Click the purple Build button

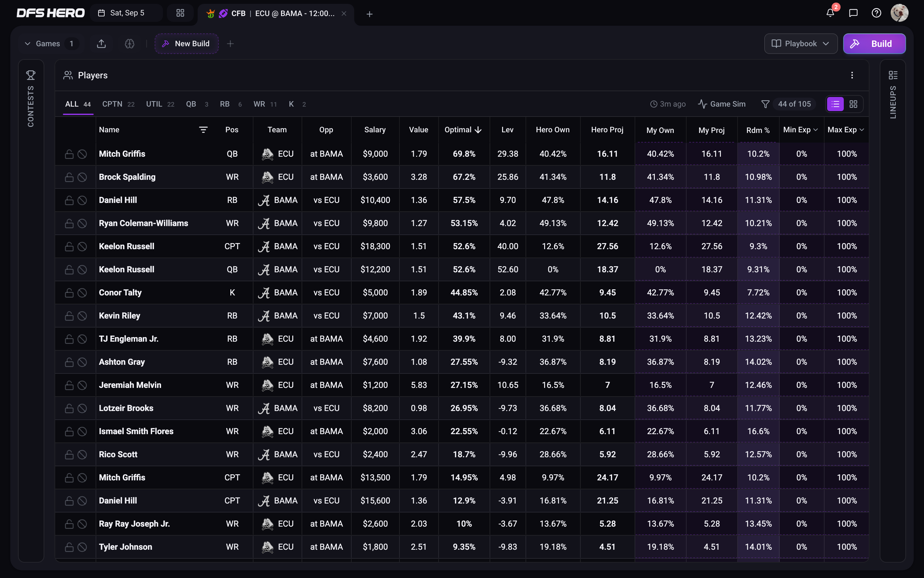click(874, 44)
